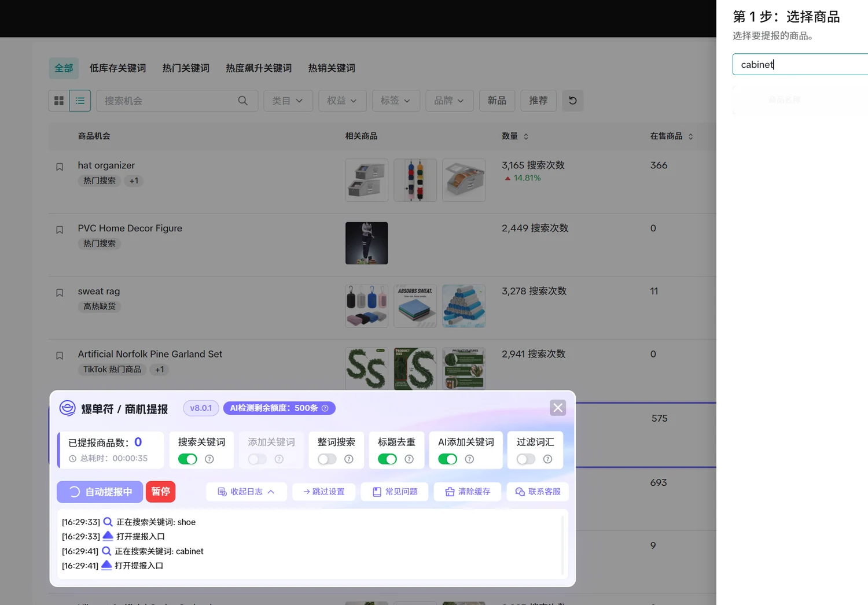Click the 跳过设置 button
Viewport: 868px width, 605px height.
(x=324, y=492)
